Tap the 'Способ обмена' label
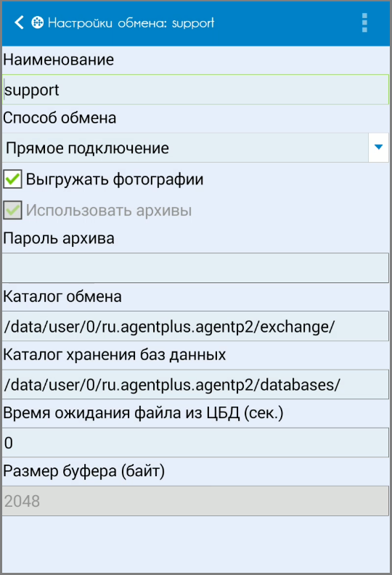This screenshot has height=575, width=392. [x=60, y=118]
